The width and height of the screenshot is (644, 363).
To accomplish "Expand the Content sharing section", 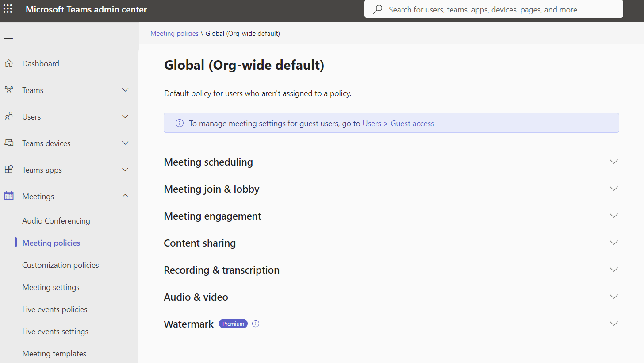I will [391, 243].
